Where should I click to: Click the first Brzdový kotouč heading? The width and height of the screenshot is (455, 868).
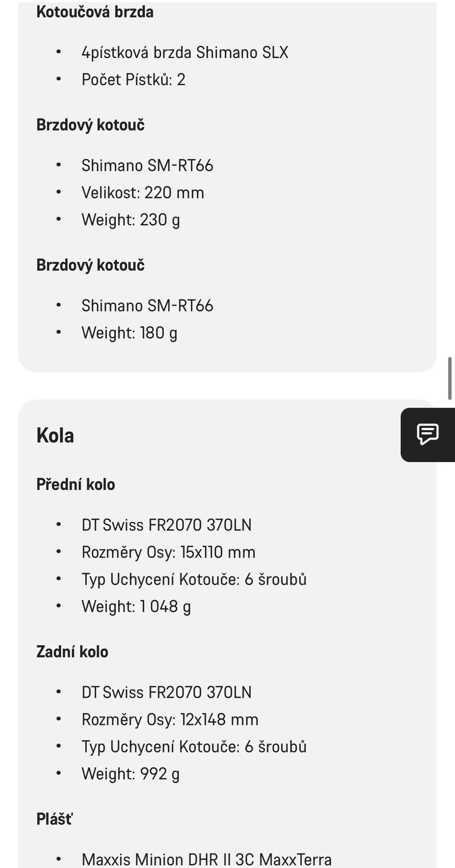pos(90,125)
